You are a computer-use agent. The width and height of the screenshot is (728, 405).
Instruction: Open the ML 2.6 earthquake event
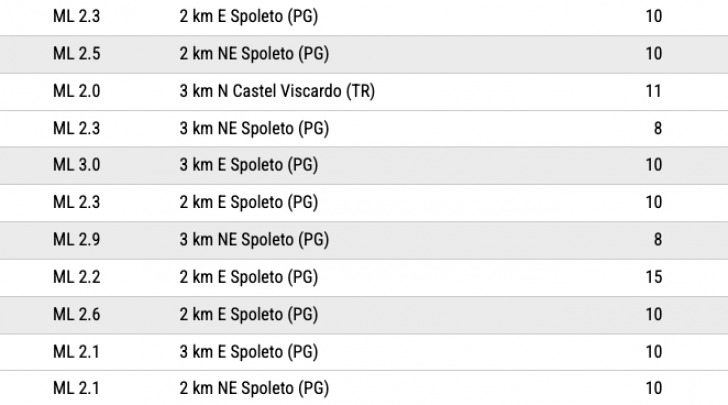point(364,315)
